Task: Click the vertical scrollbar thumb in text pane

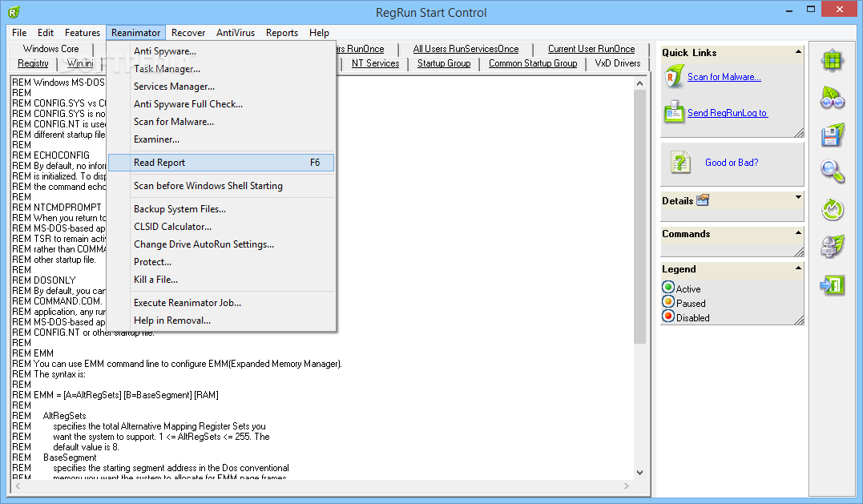Action: [639, 217]
